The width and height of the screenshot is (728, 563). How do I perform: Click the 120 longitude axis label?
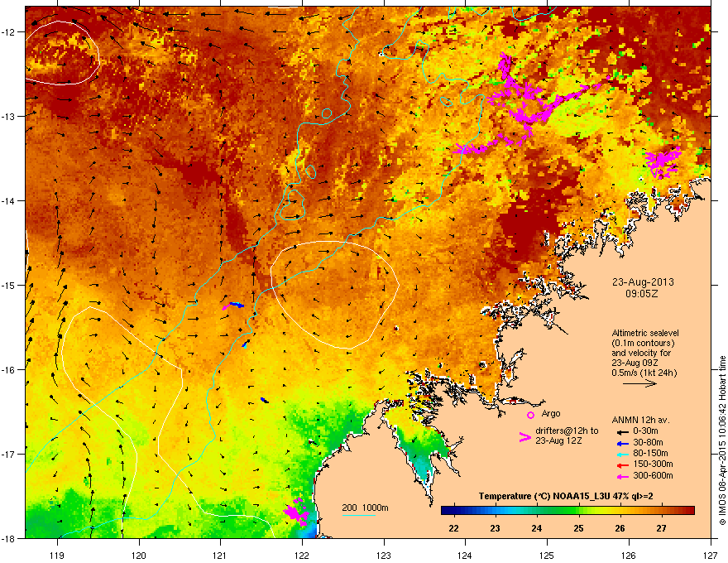(x=139, y=555)
